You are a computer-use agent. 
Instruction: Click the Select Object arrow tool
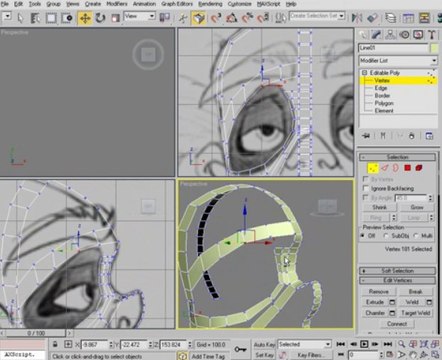point(21,18)
